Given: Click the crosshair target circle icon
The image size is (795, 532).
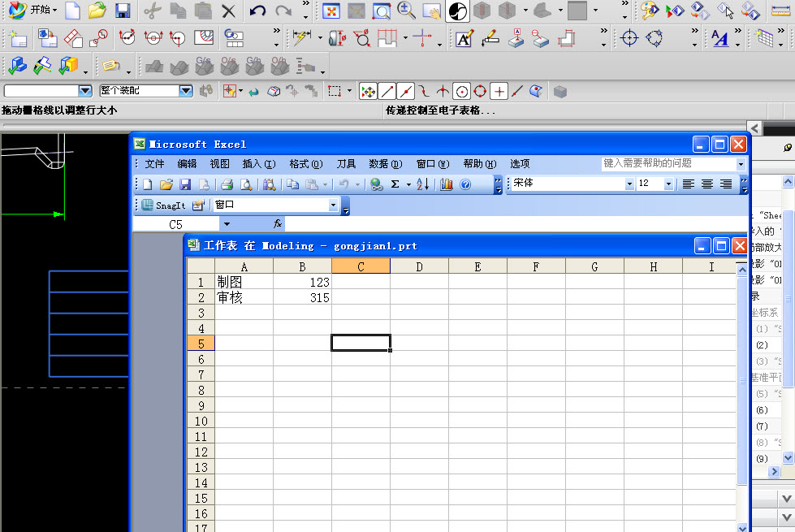Looking at the screenshot, I should pos(629,38).
